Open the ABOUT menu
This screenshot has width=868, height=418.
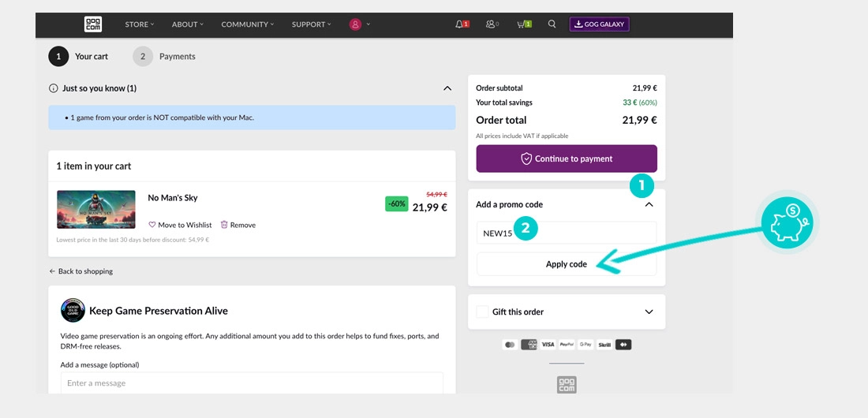188,24
